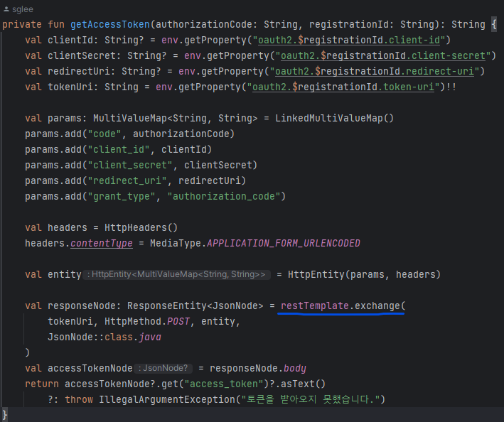Click the HttpEntity(params, headers) constructor call
The image size is (504, 422).
(364, 275)
